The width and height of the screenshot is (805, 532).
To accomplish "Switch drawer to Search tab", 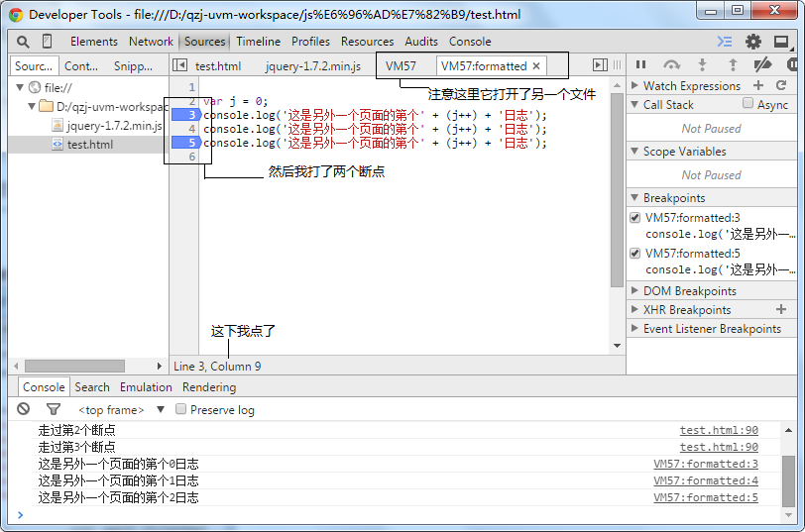I will click(x=92, y=387).
